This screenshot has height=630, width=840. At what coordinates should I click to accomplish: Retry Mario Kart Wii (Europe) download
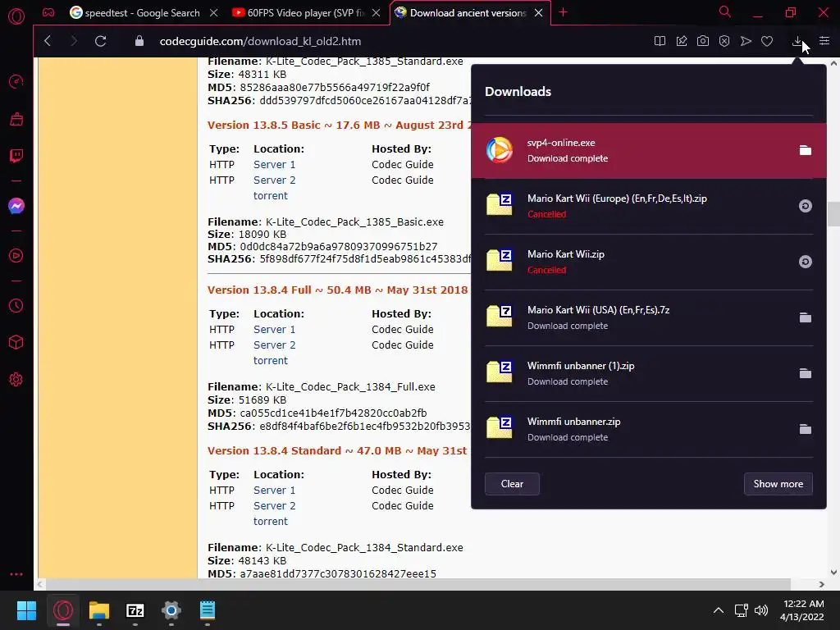tap(806, 206)
